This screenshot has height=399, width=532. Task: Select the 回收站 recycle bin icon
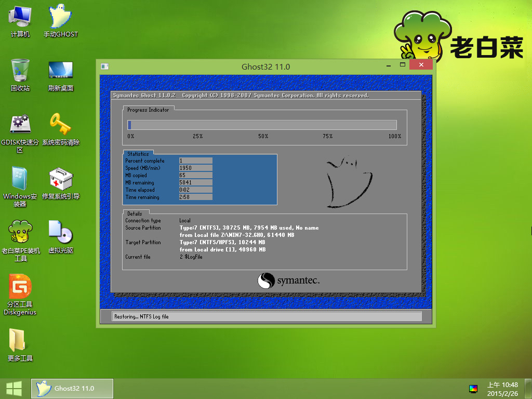(20, 75)
